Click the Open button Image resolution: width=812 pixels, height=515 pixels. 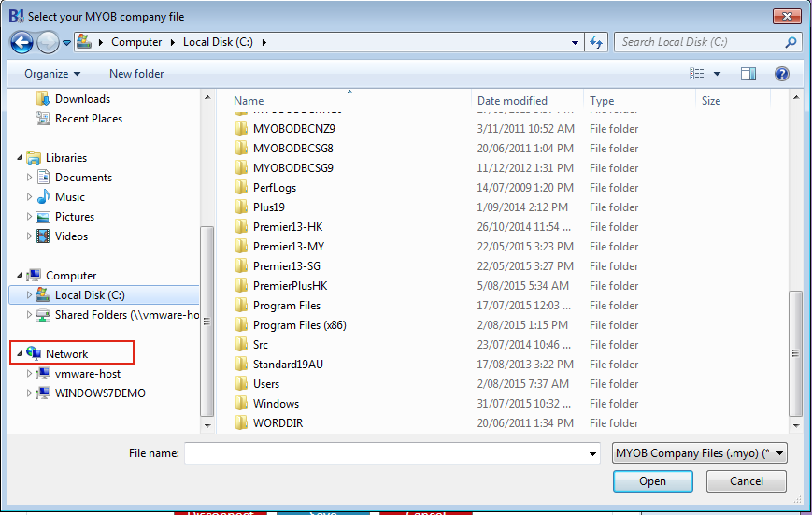tap(652, 481)
